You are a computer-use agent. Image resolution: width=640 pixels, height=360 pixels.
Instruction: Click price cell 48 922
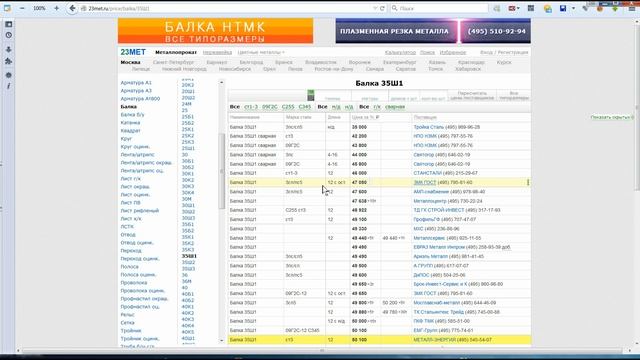click(359, 210)
